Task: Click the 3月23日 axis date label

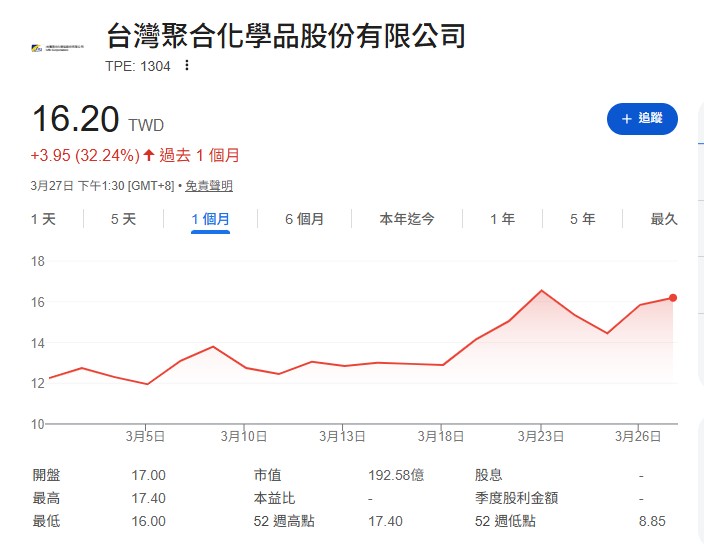Action: [x=541, y=436]
